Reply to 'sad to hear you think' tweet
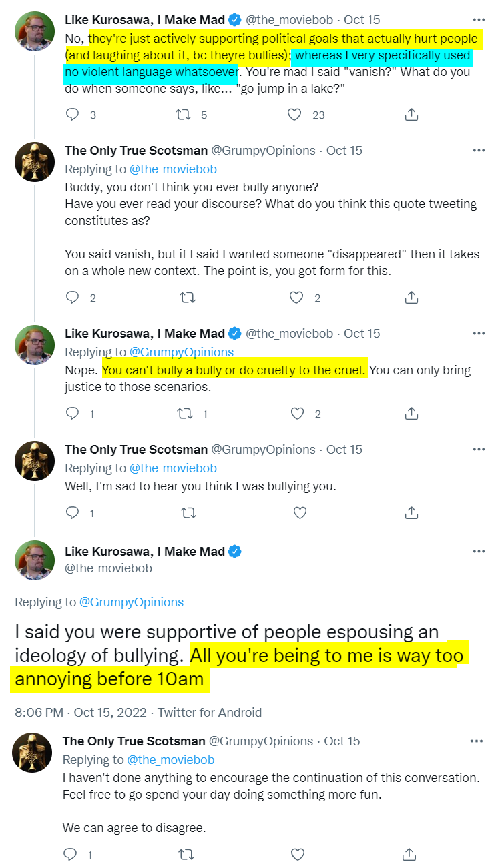 [x=73, y=513]
